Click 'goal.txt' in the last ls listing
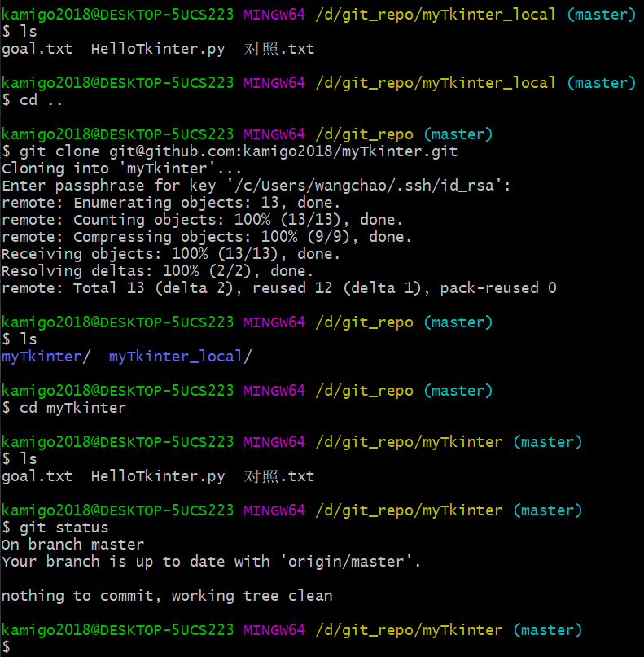This screenshot has width=644, height=657. pos(37,476)
